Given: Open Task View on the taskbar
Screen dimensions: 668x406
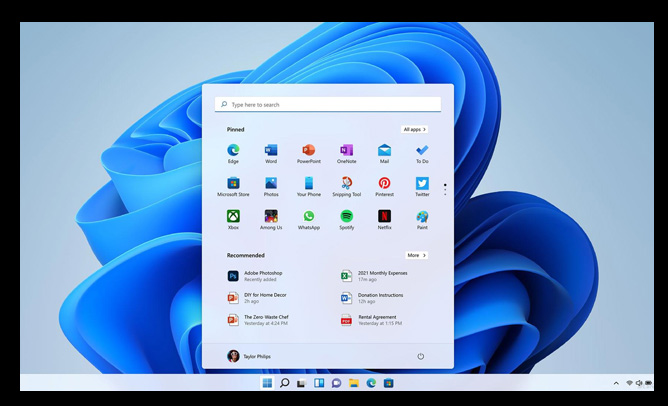Looking at the screenshot, I should 302,383.
